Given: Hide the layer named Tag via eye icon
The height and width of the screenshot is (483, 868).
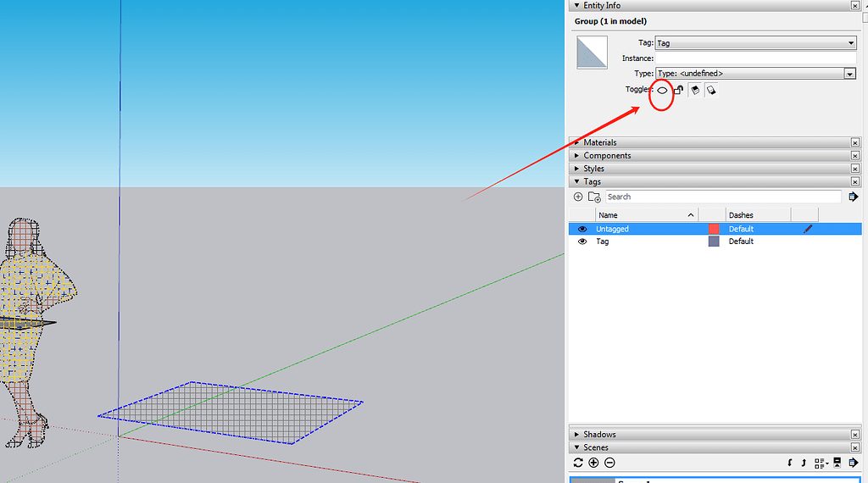Looking at the screenshot, I should 581,241.
